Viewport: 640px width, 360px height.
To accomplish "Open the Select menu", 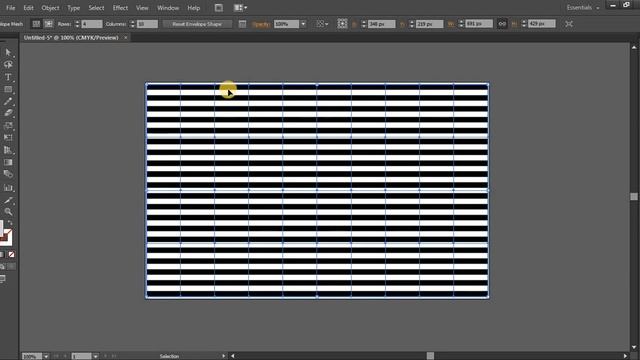I will [96, 8].
